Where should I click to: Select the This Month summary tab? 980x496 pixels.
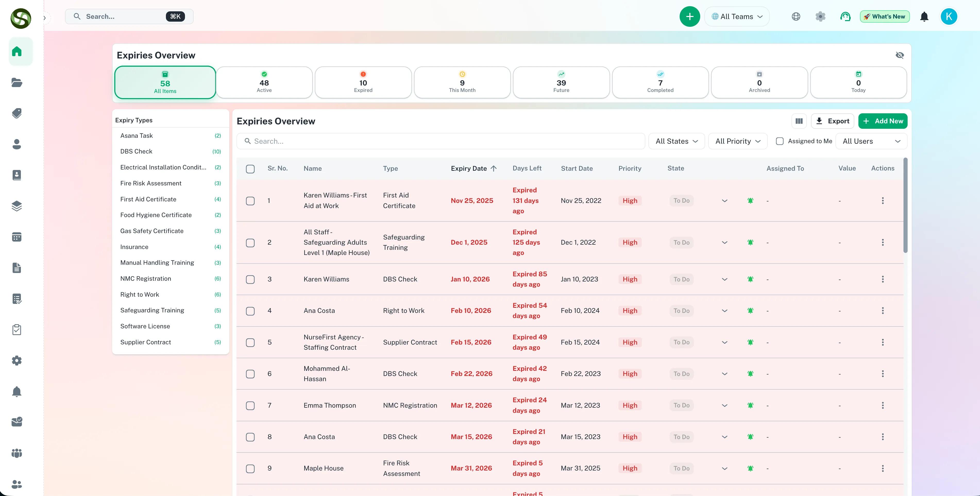(462, 83)
